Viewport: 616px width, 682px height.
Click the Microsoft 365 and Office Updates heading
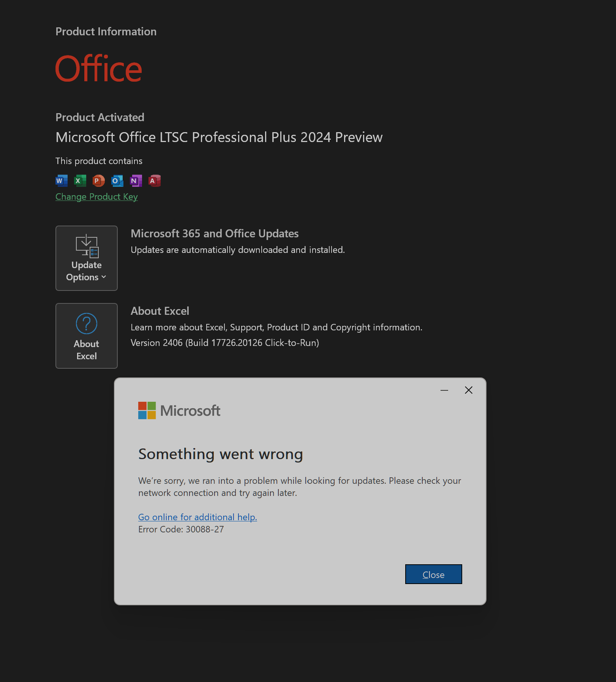click(x=215, y=234)
